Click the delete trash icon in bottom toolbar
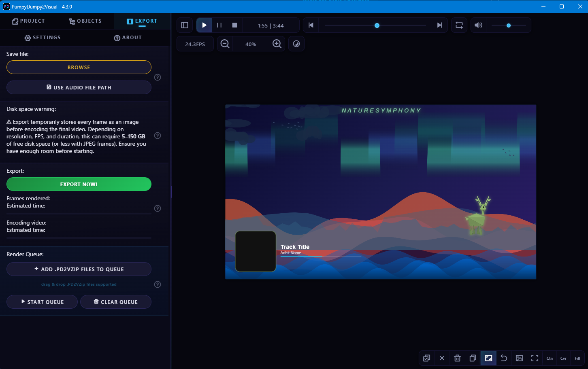This screenshot has height=369, width=588. (x=457, y=358)
